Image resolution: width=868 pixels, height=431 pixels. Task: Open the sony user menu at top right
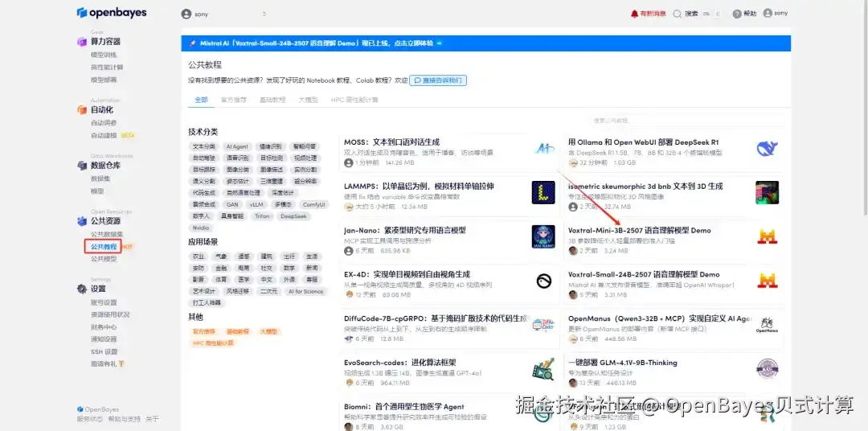point(775,14)
